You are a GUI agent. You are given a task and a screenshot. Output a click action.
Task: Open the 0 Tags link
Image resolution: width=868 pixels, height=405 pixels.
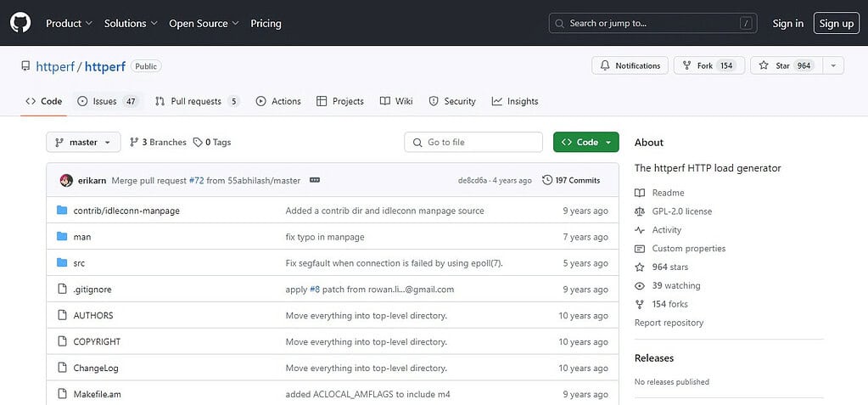click(212, 143)
